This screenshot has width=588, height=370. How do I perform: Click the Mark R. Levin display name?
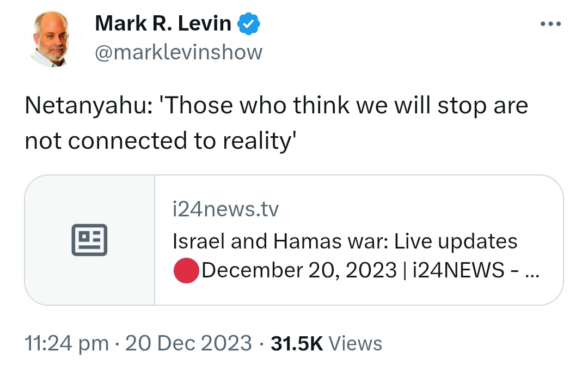pyautogui.click(x=163, y=23)
